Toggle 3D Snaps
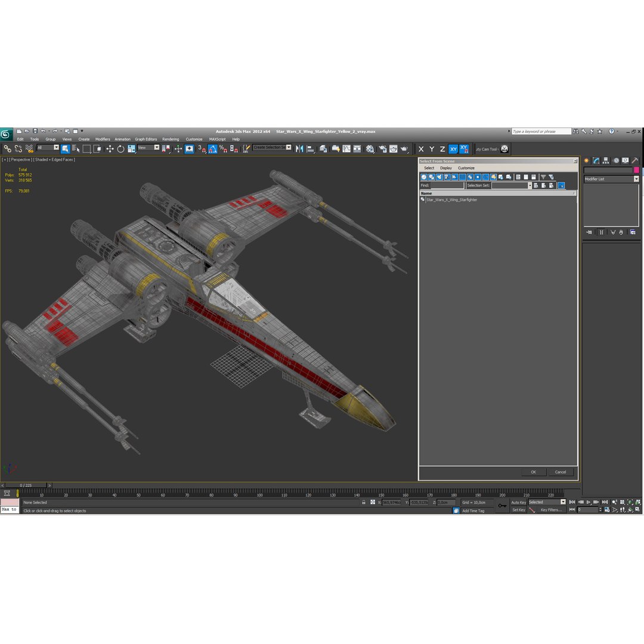Image resolution: width=644 pixels, height=644 pixels. pos(202,148)
